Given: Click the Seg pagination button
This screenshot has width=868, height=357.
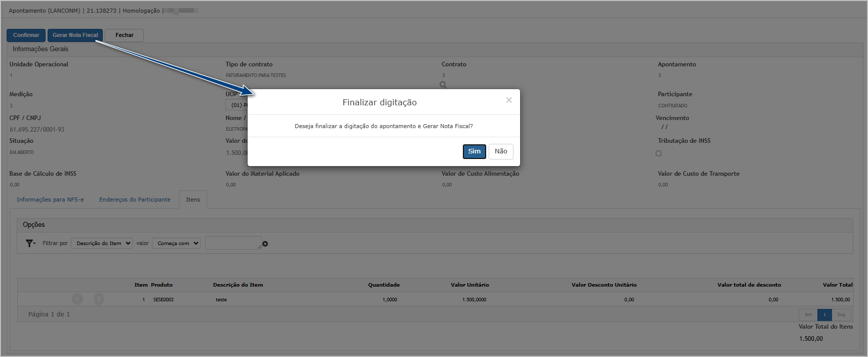Looking at the screenshot, I should pyautogui.click(x=841, y=315).
